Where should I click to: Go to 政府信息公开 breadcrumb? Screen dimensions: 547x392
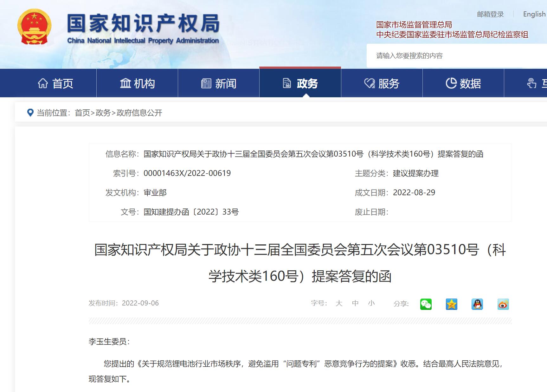pos(139,113)
